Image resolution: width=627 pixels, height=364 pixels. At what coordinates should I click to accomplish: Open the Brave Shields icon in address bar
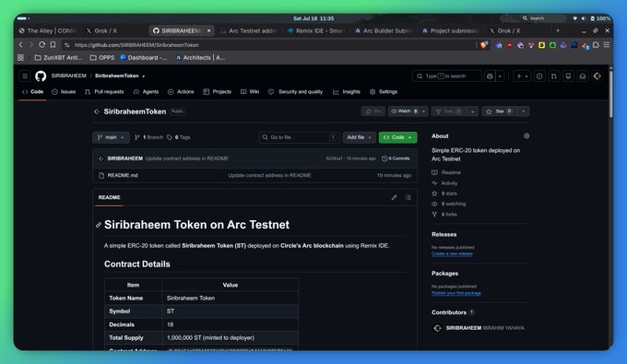point(484,45)
